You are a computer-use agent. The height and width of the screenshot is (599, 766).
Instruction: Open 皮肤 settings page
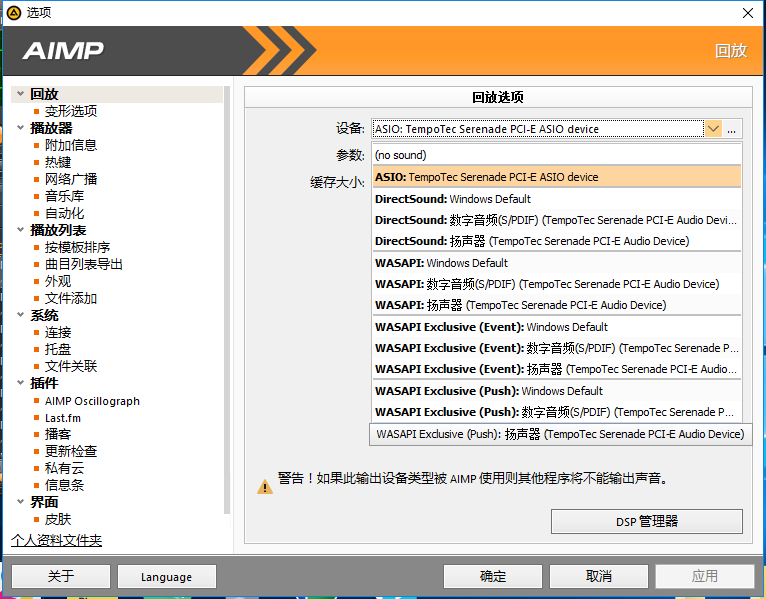tap(58, 519)
